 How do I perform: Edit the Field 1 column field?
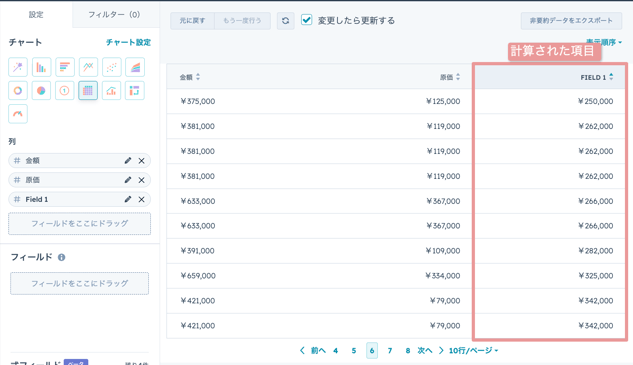[128, 199]
